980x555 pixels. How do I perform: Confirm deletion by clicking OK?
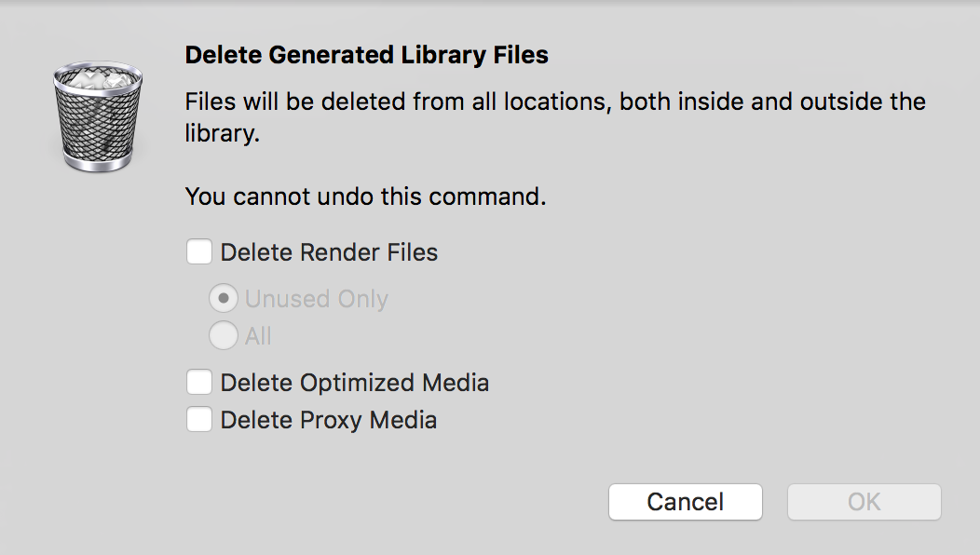coord(864,501)
